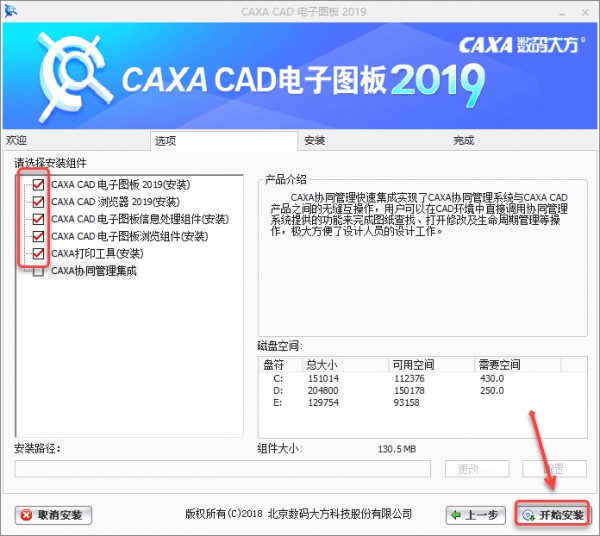
Task: Click the CAXA 数码大方 logo in banner
Action: coord(522,45)
